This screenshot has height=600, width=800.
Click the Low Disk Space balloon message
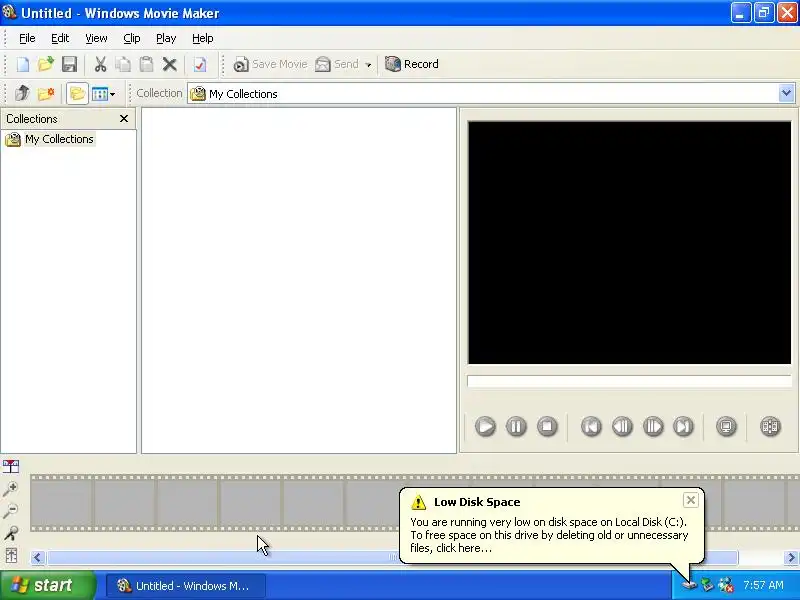pos(549,535)
